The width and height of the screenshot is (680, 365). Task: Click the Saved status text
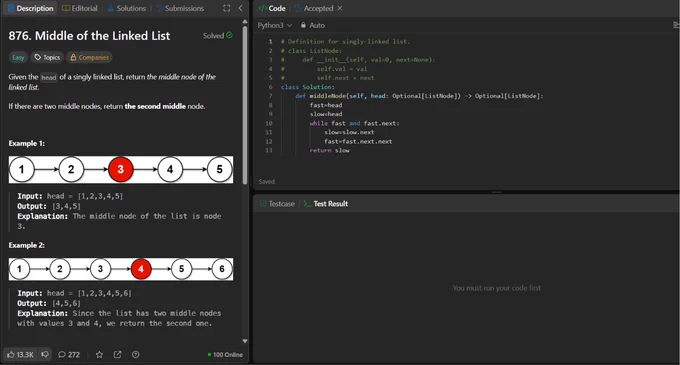267,182
